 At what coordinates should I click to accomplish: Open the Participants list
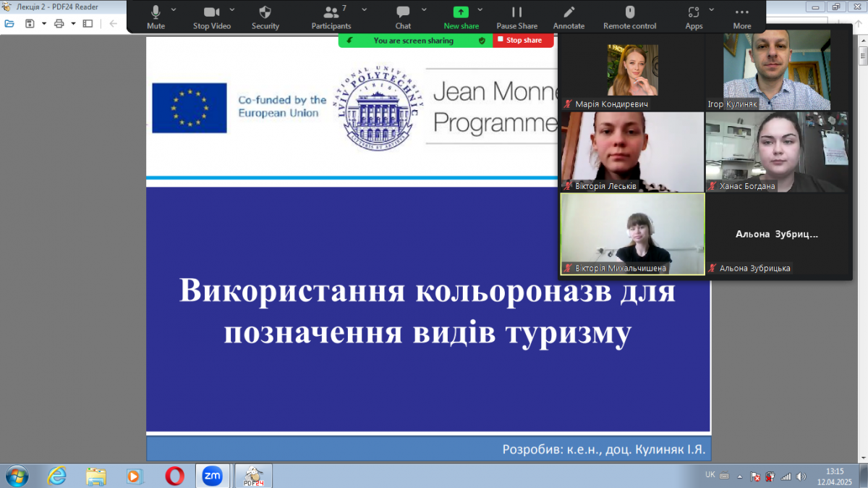[x=331, y=12]
